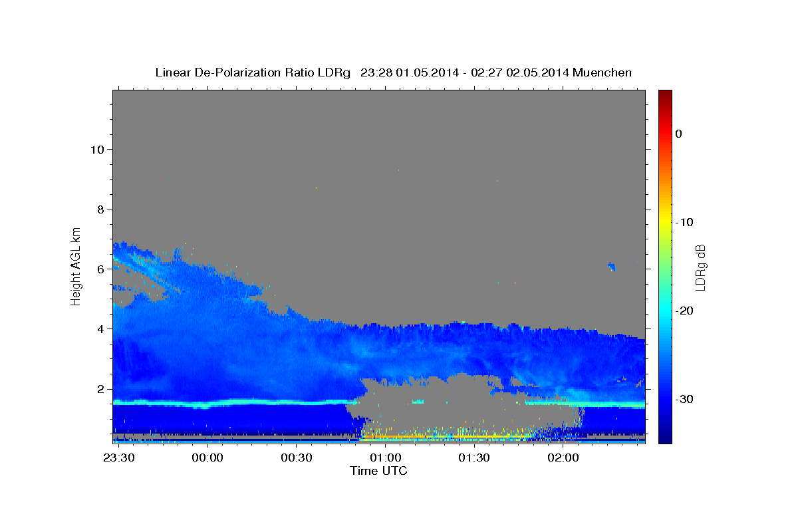The height and width of the screenshot is (532, 798).
Task: Click the "23:30" time tick label
Action: pyautogui.click(x=119, y=458)
